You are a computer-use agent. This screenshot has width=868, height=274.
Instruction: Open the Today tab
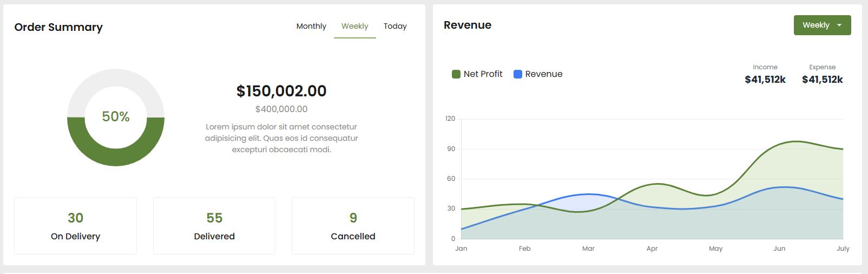pos(395,26)
